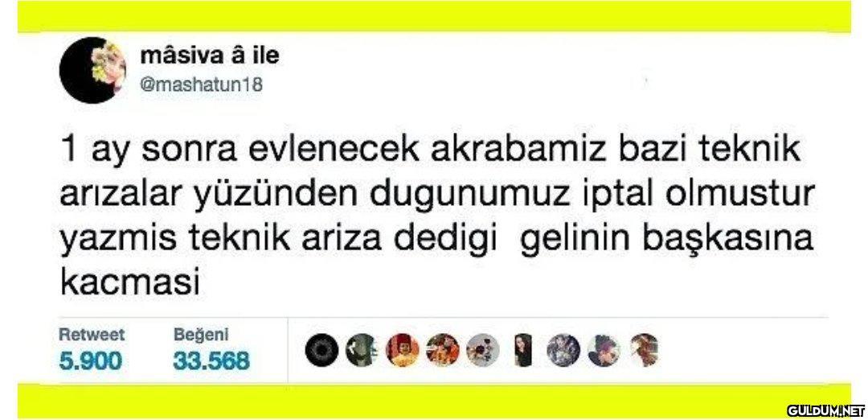The image size is (868, 420).
Task: Select the tweet text about cancelled wedding
Action: pyautogui.click(x=437, y=218)
